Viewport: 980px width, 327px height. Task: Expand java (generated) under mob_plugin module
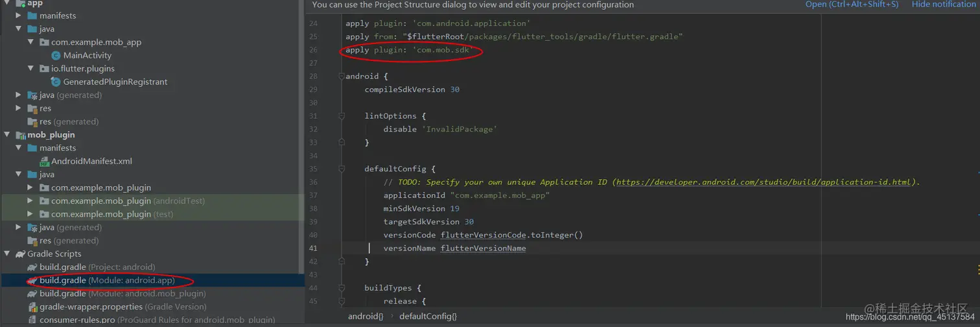click(18, 228)
